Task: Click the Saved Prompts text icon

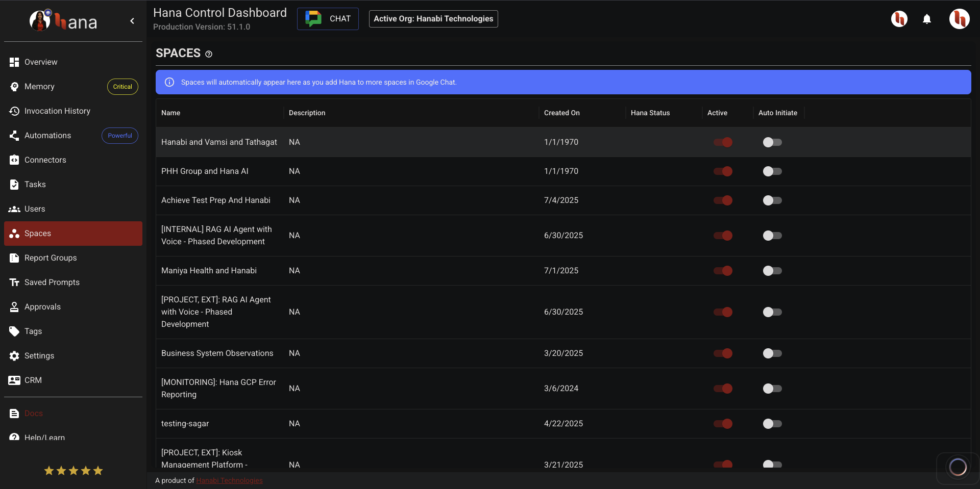Action: tap(14, 282)
